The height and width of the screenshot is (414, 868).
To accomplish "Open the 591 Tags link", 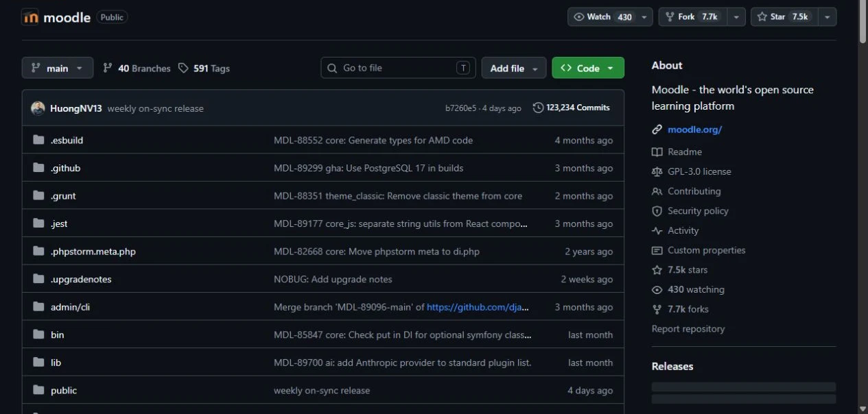I will click(x=204, y=68).
